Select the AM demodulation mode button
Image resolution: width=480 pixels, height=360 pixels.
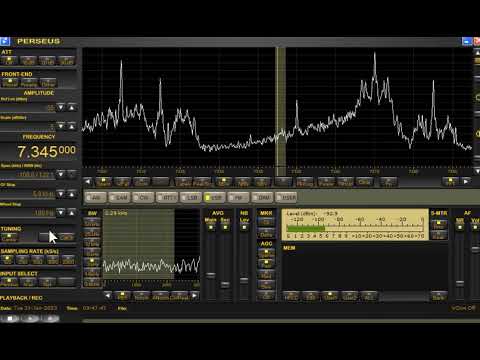96,197
